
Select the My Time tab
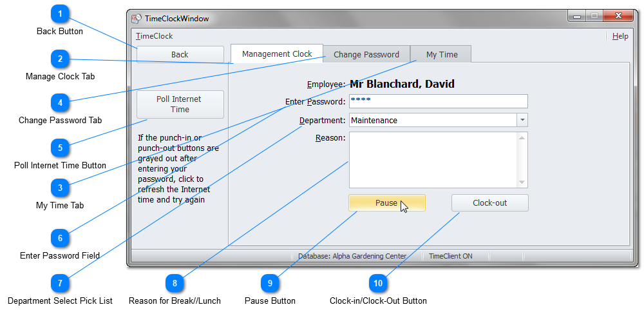coord(442,55)
